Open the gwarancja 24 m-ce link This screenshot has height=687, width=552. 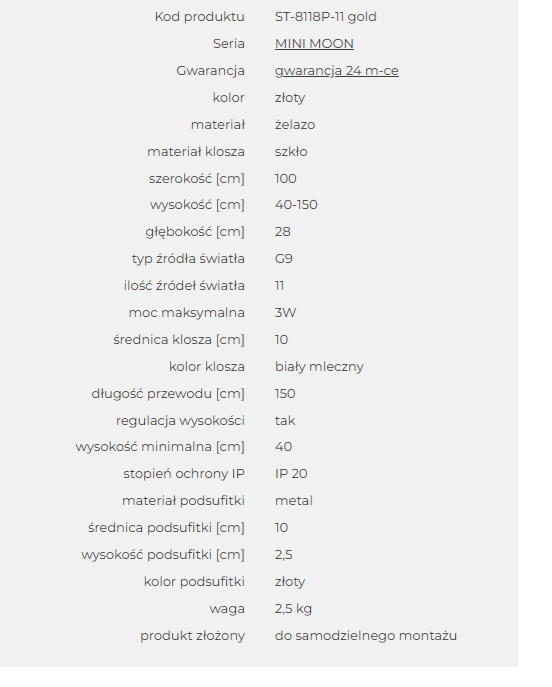pyautogui.click(x=336, y=71)
